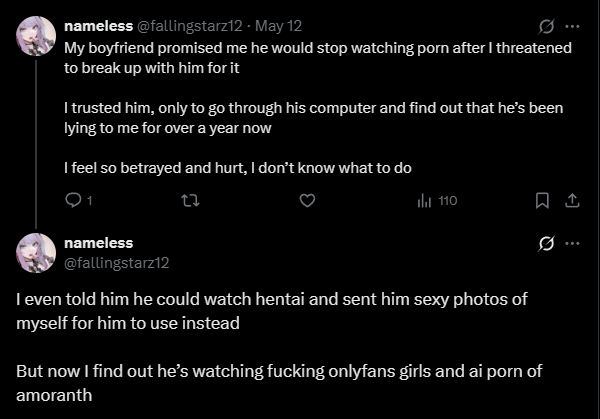Click the @fallingstarz12 handle in first tweet
Image resolution: width=600 pixels, height=419 pixels.
tap(180, 25)
